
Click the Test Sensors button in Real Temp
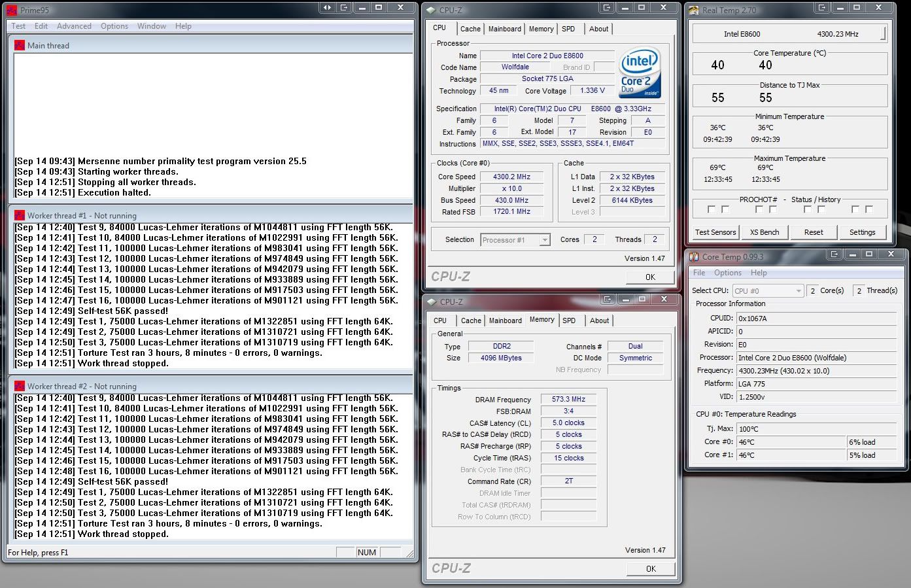(x=715, y=232)
